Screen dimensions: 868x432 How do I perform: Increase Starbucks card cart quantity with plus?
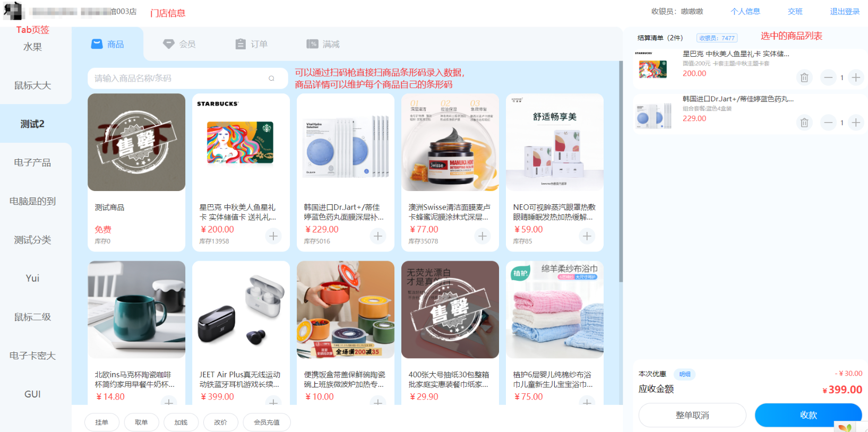click(x=856, y=77)
